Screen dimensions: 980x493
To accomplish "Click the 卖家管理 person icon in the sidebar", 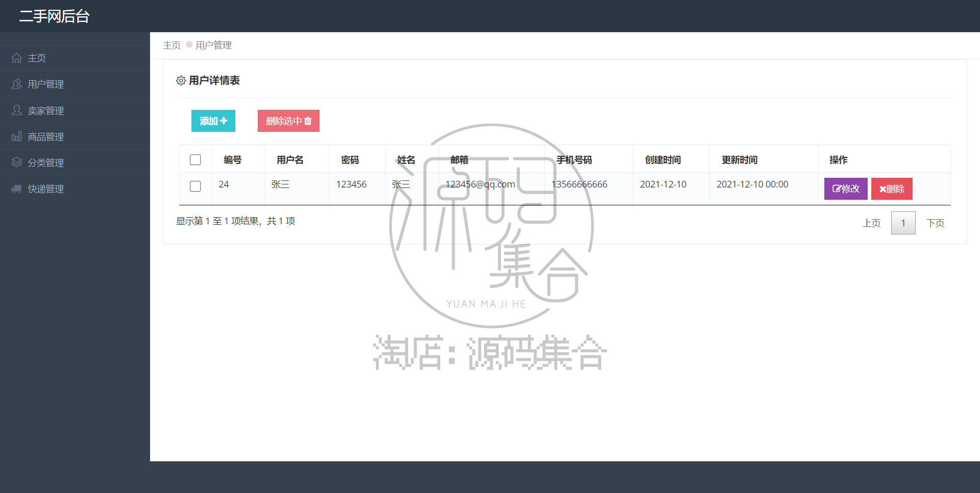I will (16, 110).
